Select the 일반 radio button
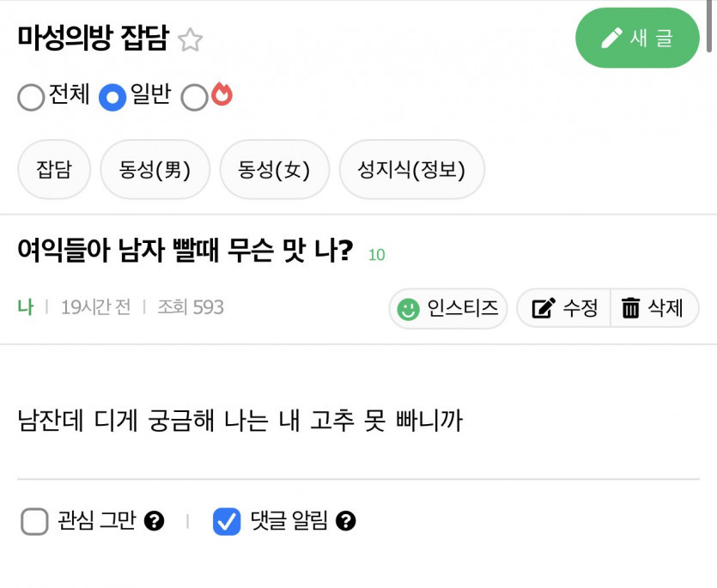The height and width of the screenshot is (588, 717). point(112,98)
